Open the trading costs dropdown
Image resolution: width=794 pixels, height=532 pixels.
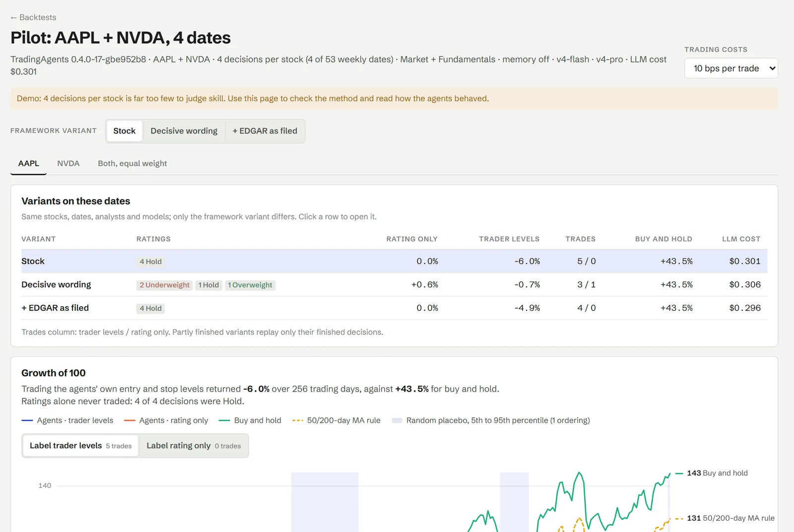731,68
